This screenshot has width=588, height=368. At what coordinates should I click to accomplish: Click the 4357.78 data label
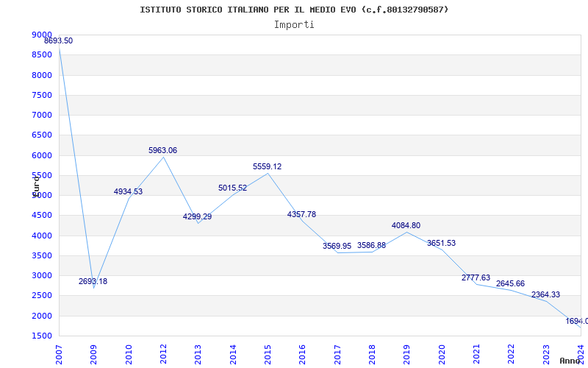(301, 214)
